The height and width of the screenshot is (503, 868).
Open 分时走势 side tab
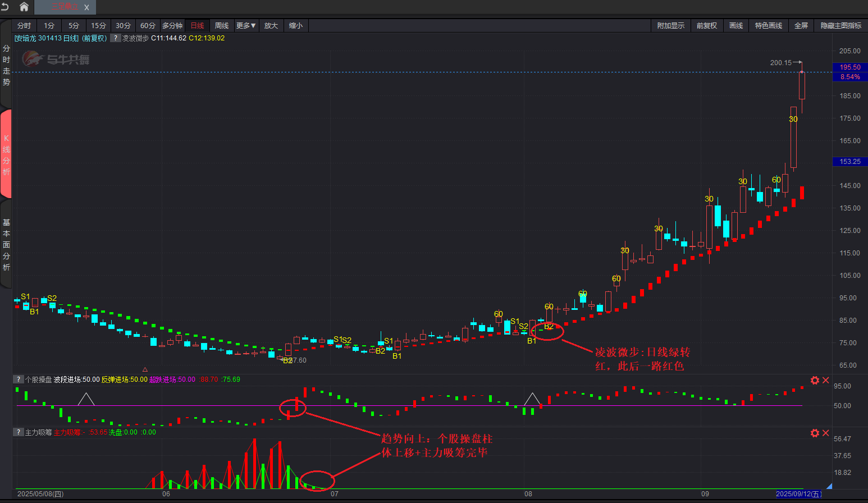pyautogui.click(x=6, y=65)
